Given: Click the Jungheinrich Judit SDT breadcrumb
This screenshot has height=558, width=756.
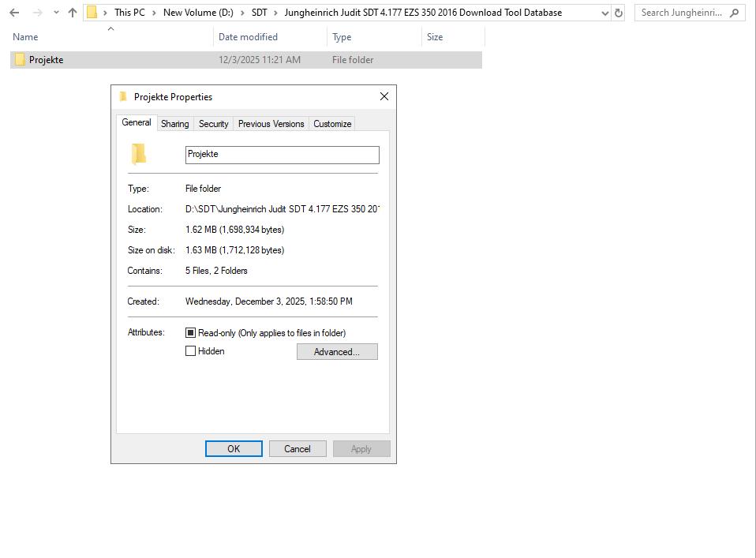Looking at the screenshot, I should click(x=423, y=13).
